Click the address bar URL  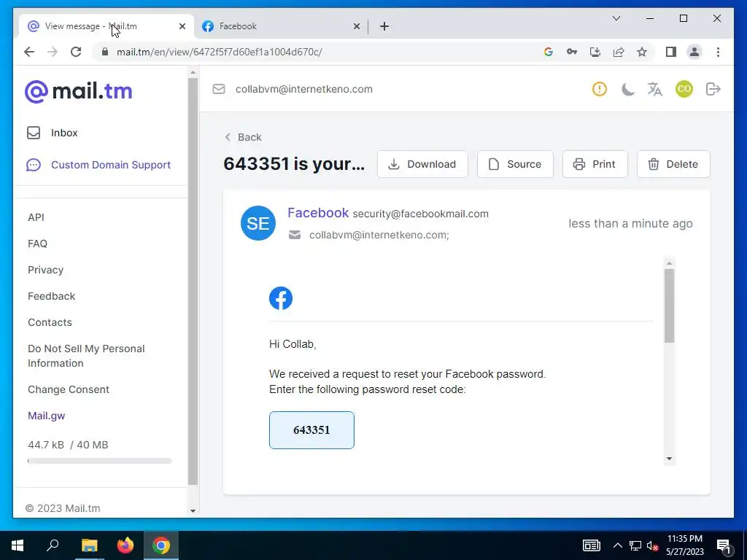(x=219, y=52)
